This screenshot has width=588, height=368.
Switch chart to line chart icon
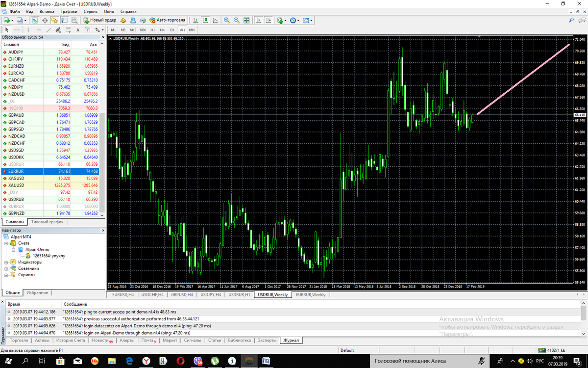[x=215, y=20]
